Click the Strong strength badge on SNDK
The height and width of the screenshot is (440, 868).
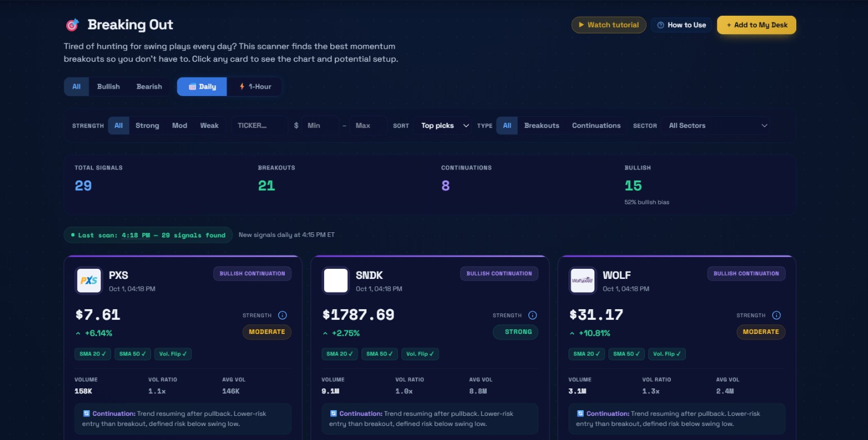tap(515, 332)
